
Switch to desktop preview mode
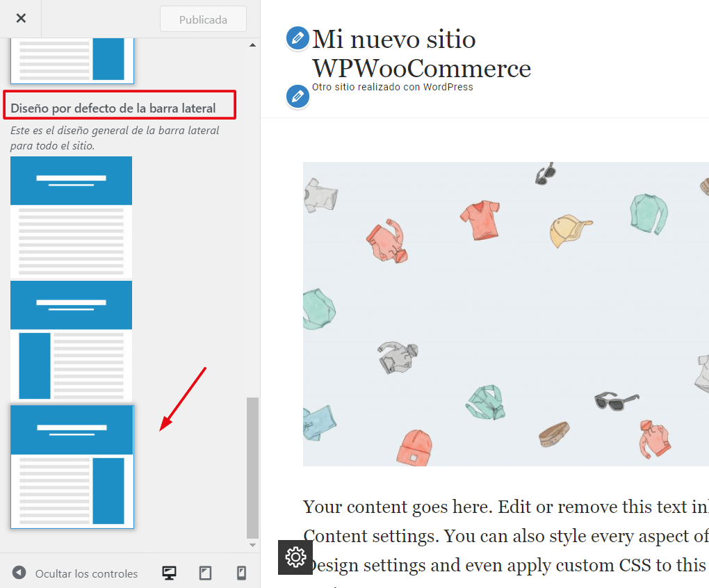(x=169, y=573)
